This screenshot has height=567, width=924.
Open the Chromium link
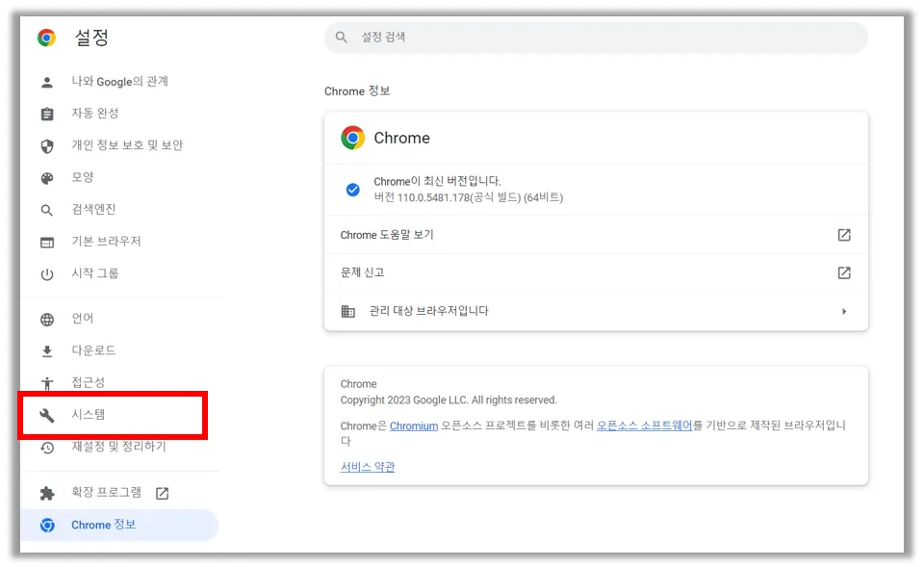(x=414, y=426)
